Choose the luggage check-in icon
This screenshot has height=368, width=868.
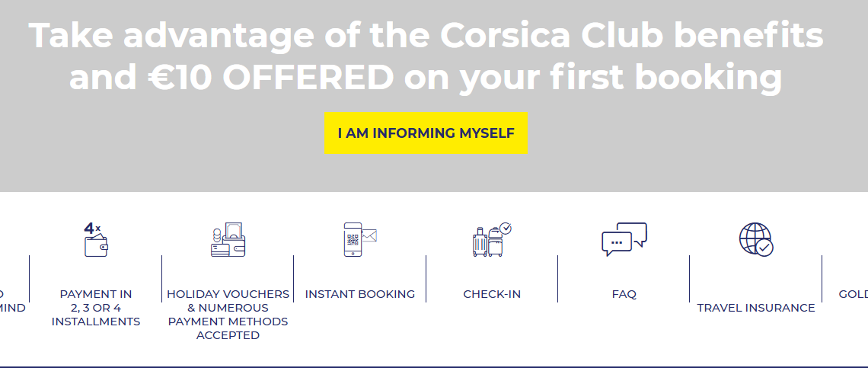click(x=492, y=239)
